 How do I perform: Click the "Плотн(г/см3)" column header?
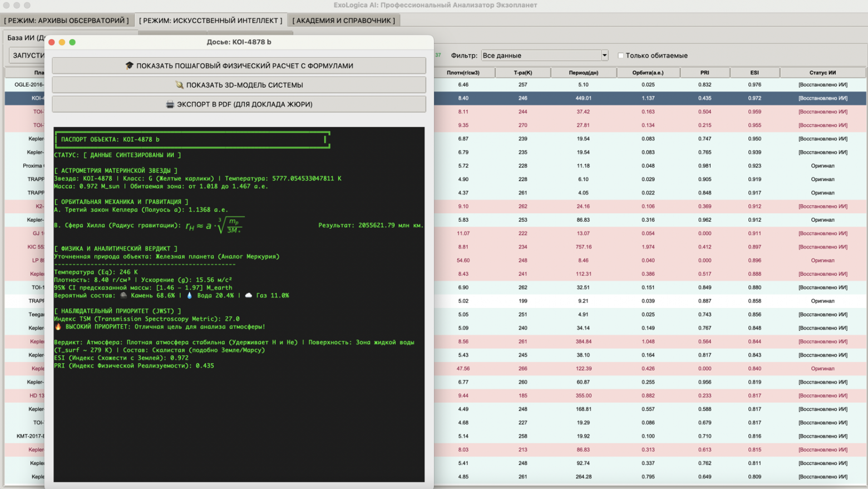[x=463, y=73]
